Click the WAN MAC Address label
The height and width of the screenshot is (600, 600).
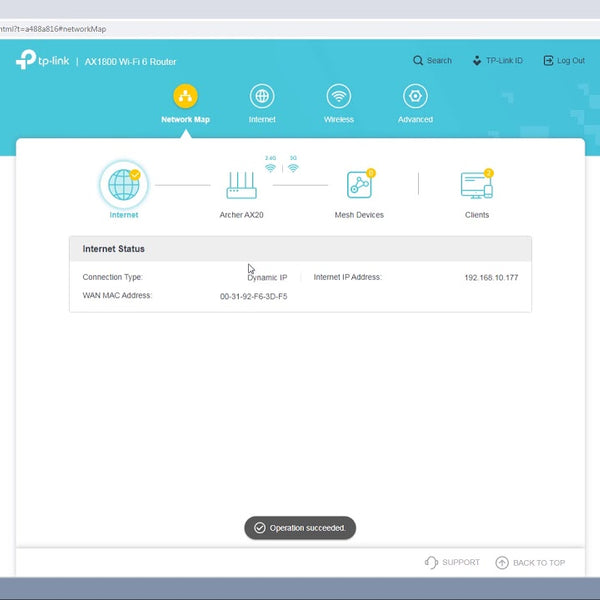(117, 295)
